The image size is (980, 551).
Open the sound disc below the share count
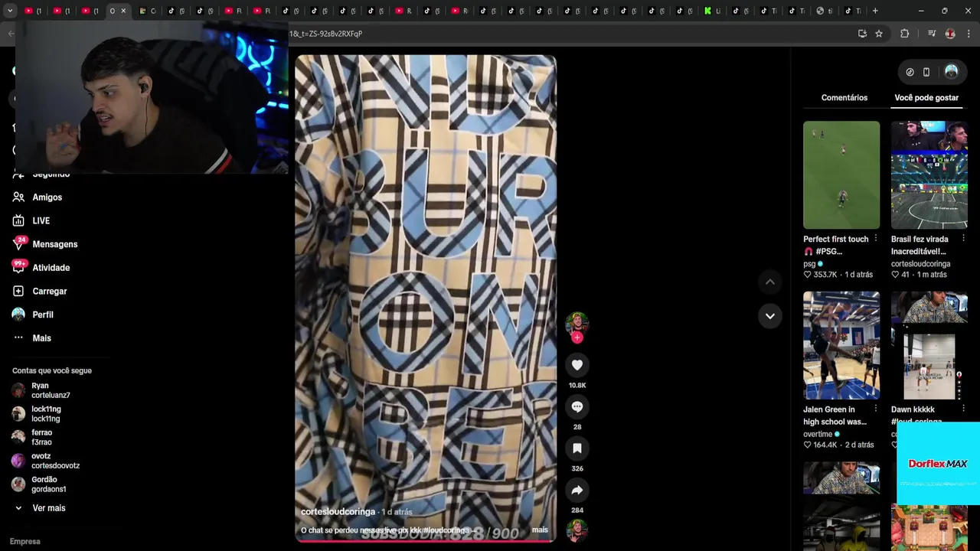click(x=577, y=530)
